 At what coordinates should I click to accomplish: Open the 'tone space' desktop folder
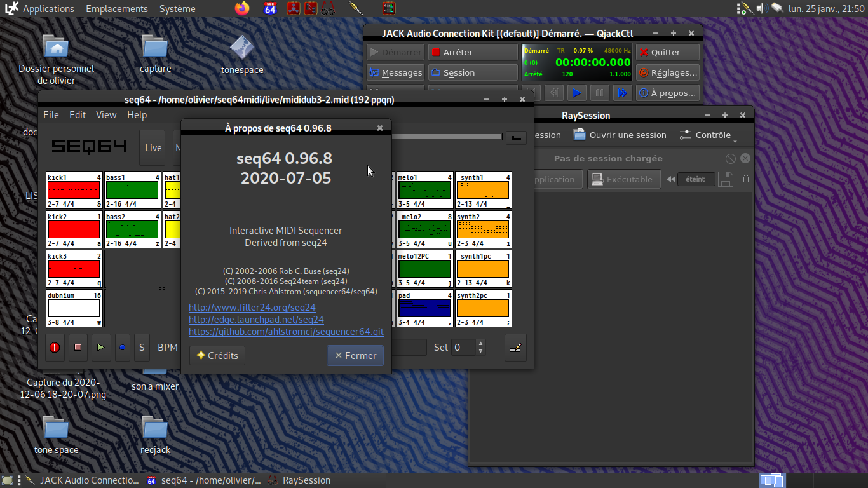57,435
